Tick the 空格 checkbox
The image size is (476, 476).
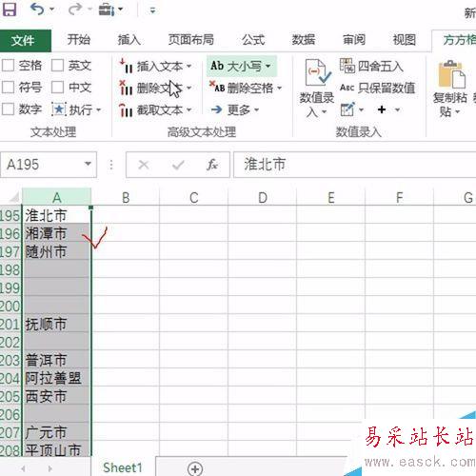[x=8, y=66]
